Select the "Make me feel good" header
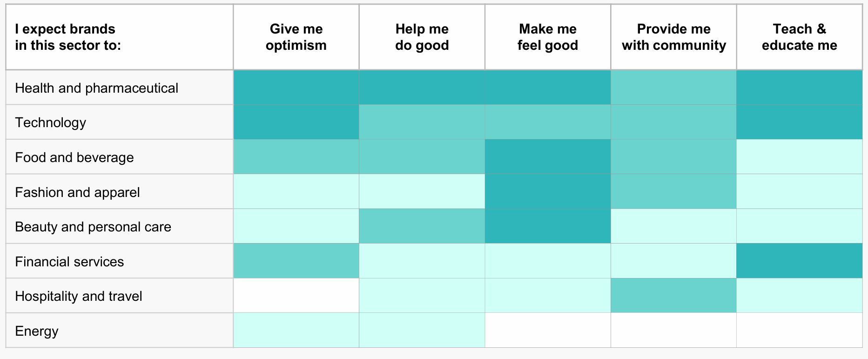The width and height of the screenshot is (868, 359). (547, 37)
